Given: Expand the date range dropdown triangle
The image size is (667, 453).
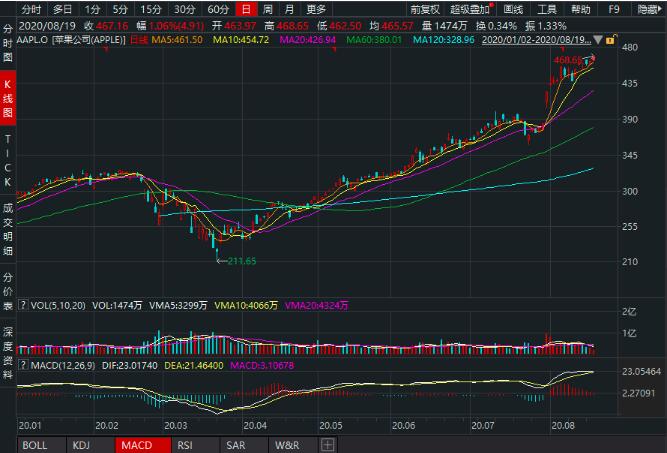Looking at the screenshot, I should tap(598, 40).
